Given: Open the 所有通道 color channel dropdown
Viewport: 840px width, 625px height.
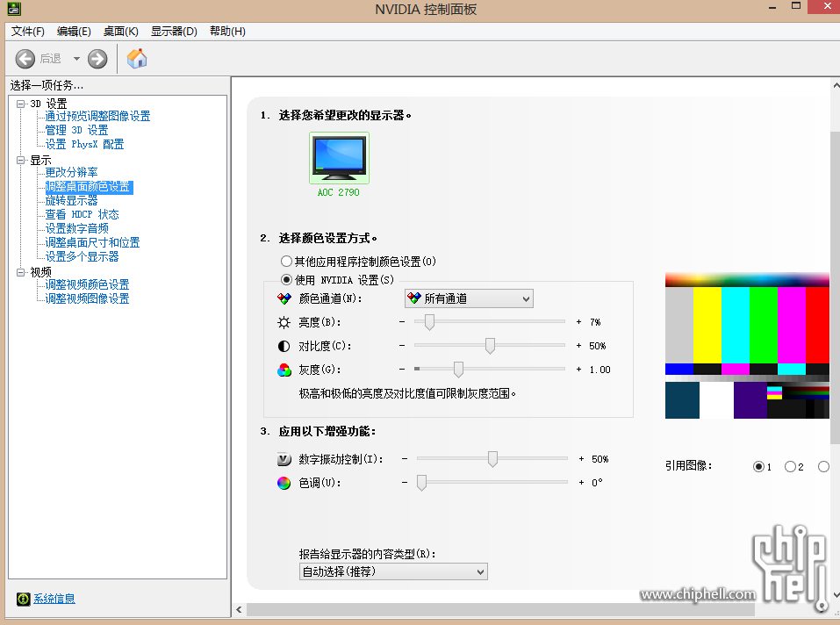Looking at the screenshot, I should (469, 298).
